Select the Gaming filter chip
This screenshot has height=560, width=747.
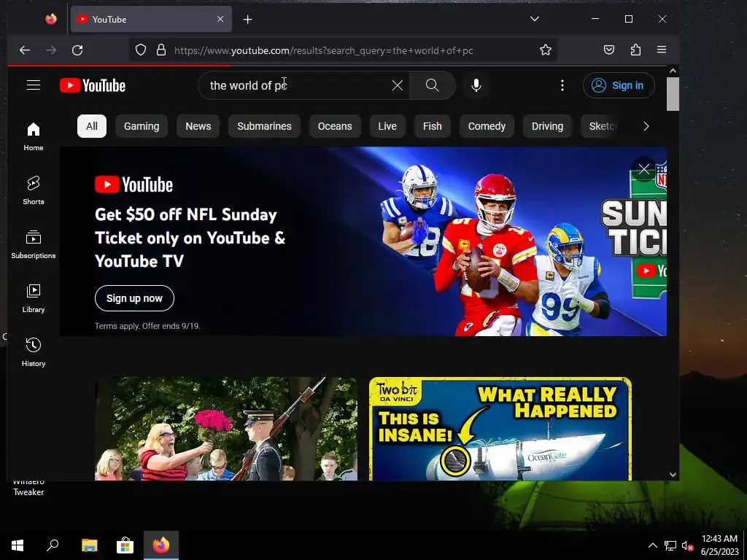tap(142, 126)
